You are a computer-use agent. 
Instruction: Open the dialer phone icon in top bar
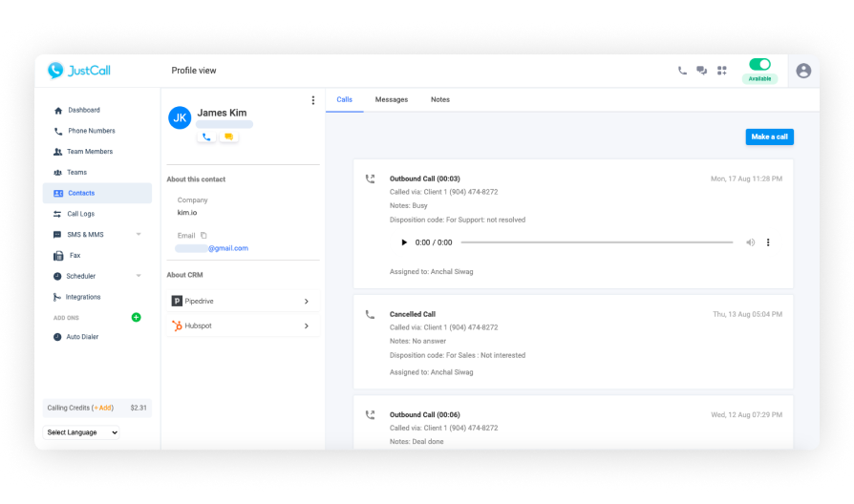point(682,71)
